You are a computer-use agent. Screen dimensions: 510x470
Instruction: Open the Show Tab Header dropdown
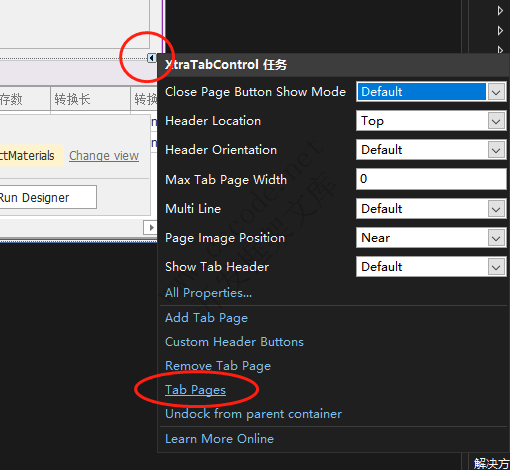(x=496, y=267)
